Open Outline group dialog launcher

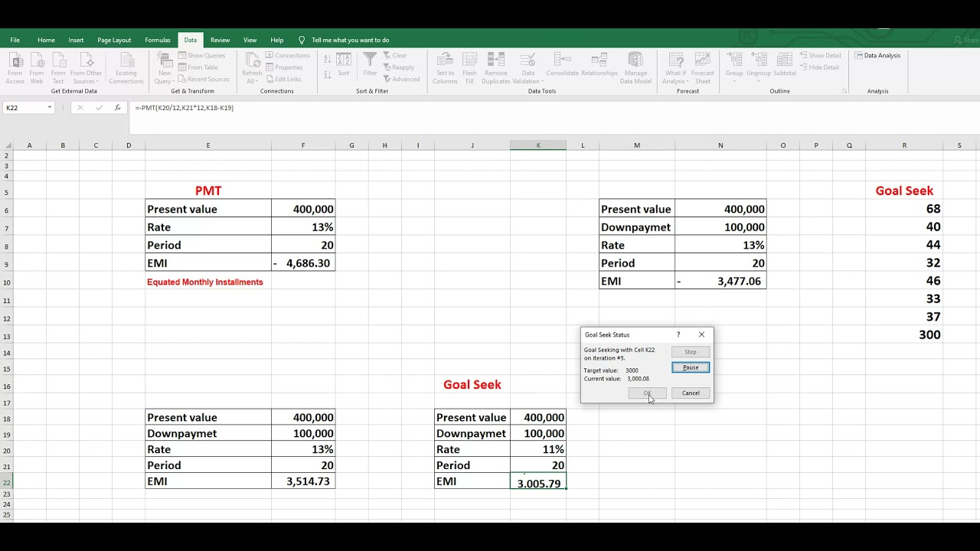(x=844, y=91)
